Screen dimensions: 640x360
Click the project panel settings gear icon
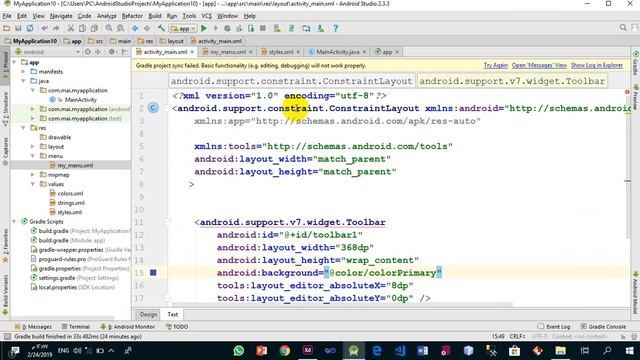(x=111, y=52)
